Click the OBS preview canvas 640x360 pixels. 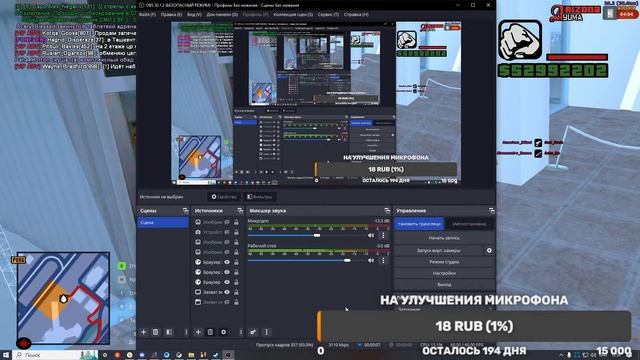(316, 103)
